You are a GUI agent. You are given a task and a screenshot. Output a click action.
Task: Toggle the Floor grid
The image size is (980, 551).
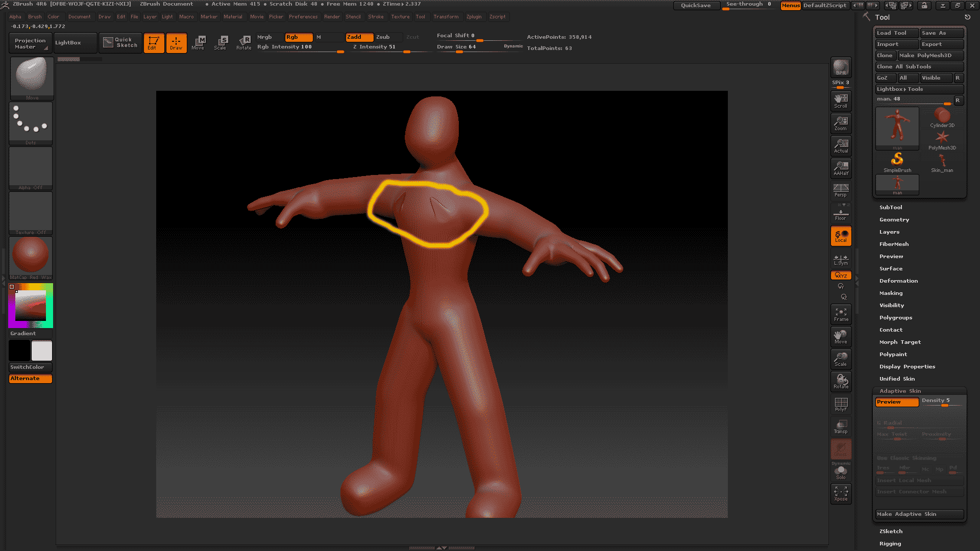coord(841,213)
